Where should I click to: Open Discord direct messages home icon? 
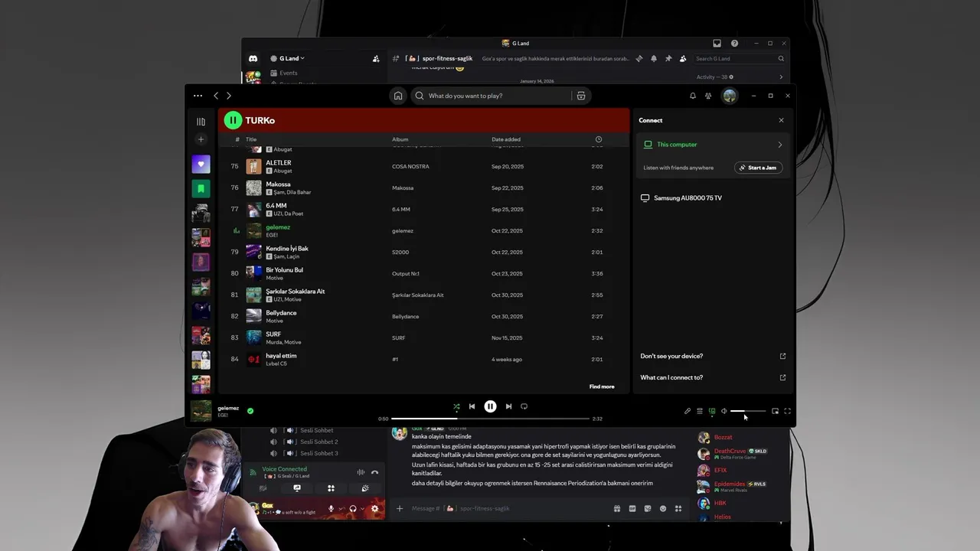(x=253, y=59)
